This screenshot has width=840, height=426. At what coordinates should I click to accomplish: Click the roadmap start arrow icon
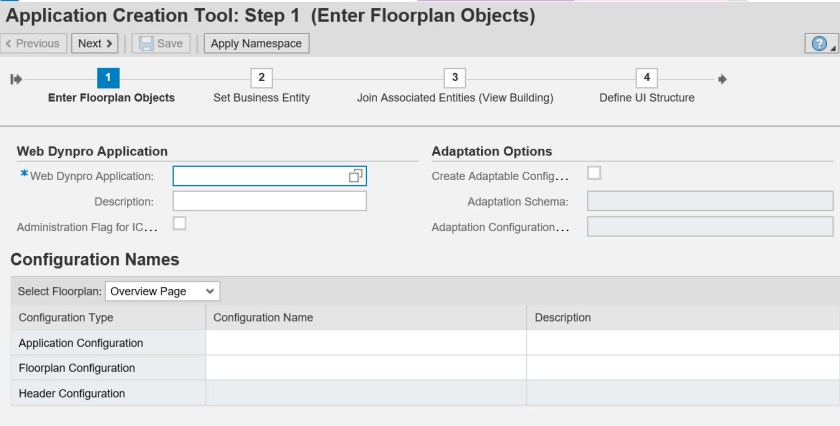tap(15, 76)
